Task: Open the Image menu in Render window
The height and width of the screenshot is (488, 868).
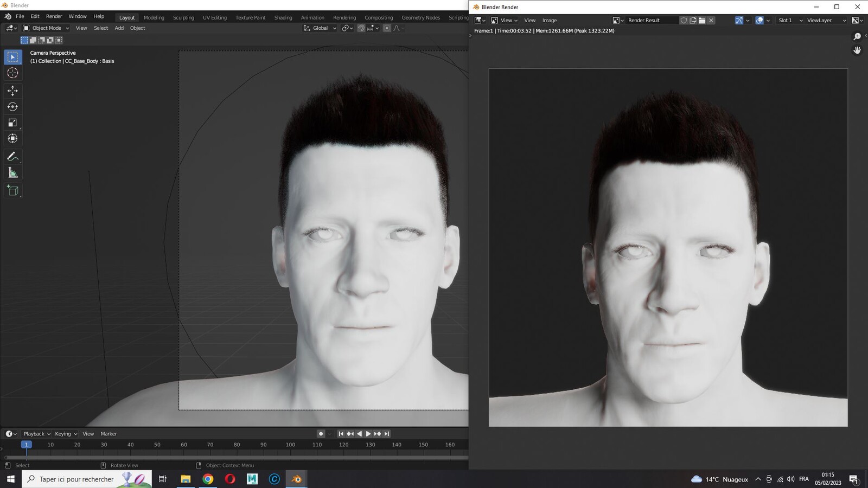Action: tap(550, 21)
